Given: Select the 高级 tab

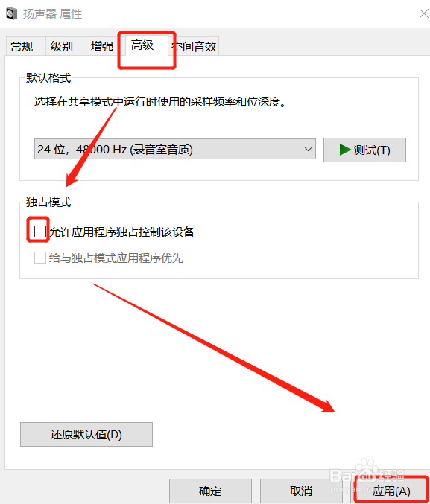Looking at the screenshot, I should coord(147,45).
